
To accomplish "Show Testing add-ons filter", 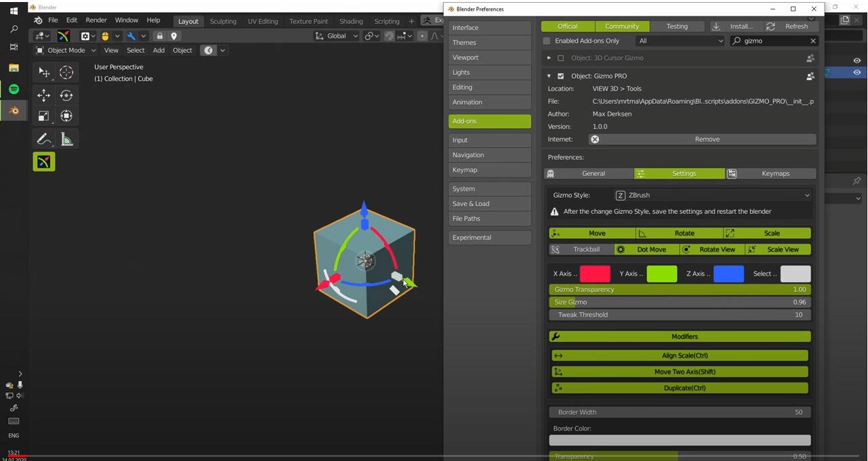I will (x=677, y=26).
